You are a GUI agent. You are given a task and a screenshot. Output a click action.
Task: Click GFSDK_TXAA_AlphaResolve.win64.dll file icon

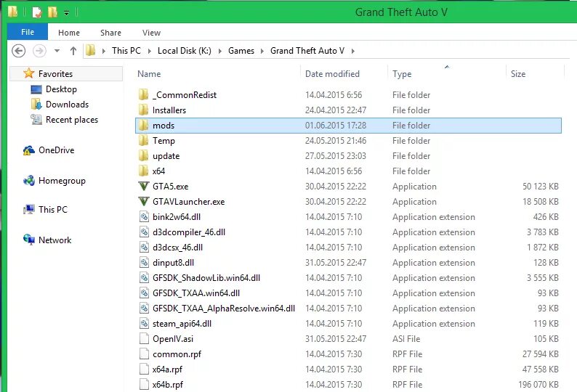pos(144,309)
